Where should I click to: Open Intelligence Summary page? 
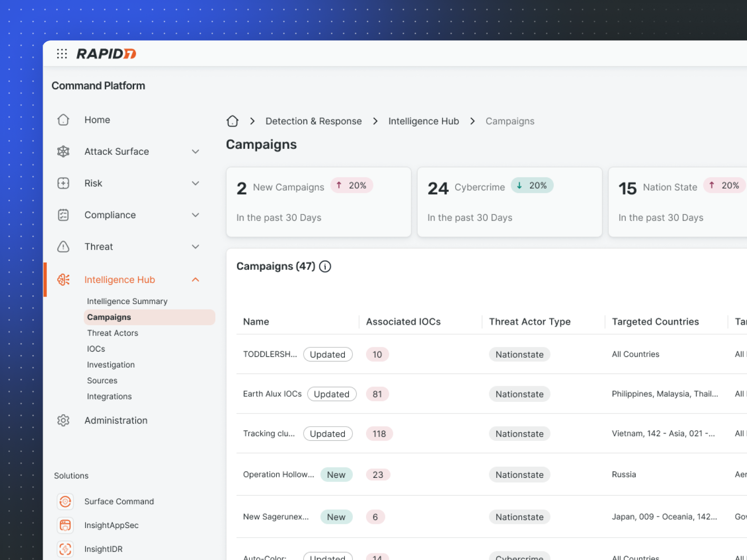tap(127, 301)
